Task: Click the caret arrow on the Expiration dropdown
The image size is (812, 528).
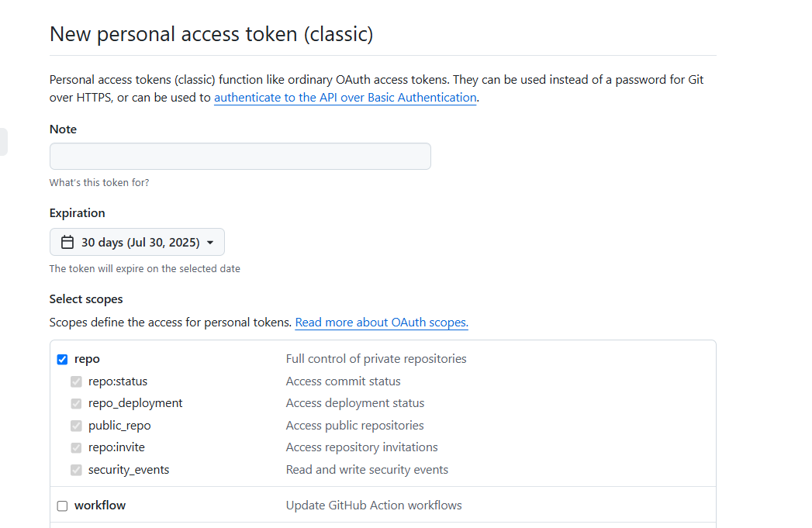Action: (x=210, y=243)
